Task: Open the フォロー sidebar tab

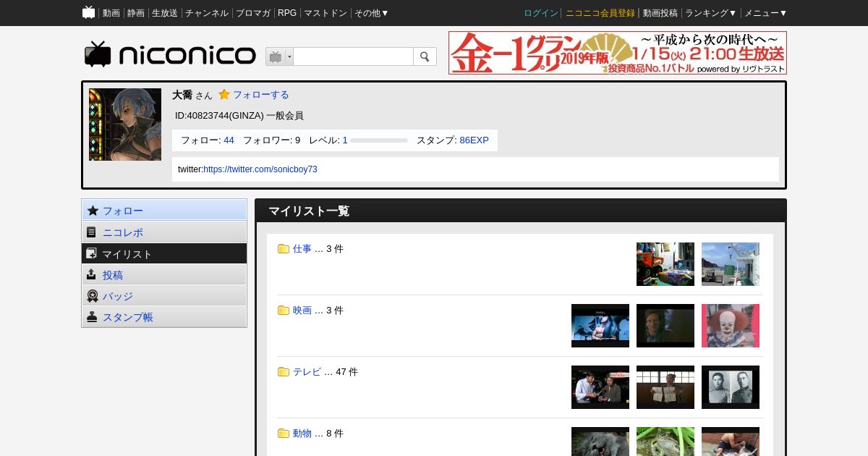Action: tap(164, 210)
